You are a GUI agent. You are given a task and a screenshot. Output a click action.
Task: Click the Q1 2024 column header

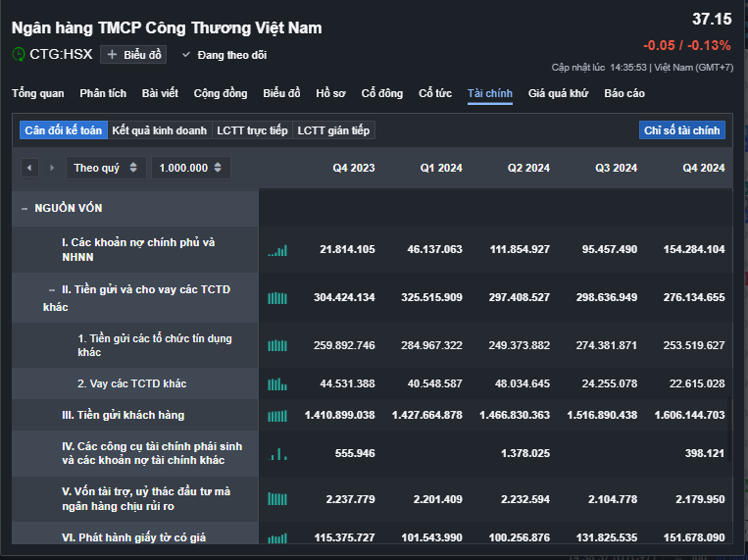(441, 168)
